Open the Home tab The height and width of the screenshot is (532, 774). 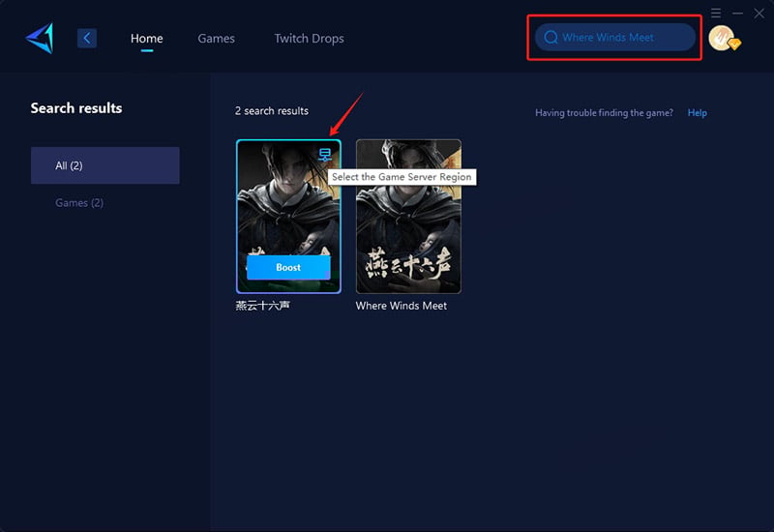coord(147,38)
